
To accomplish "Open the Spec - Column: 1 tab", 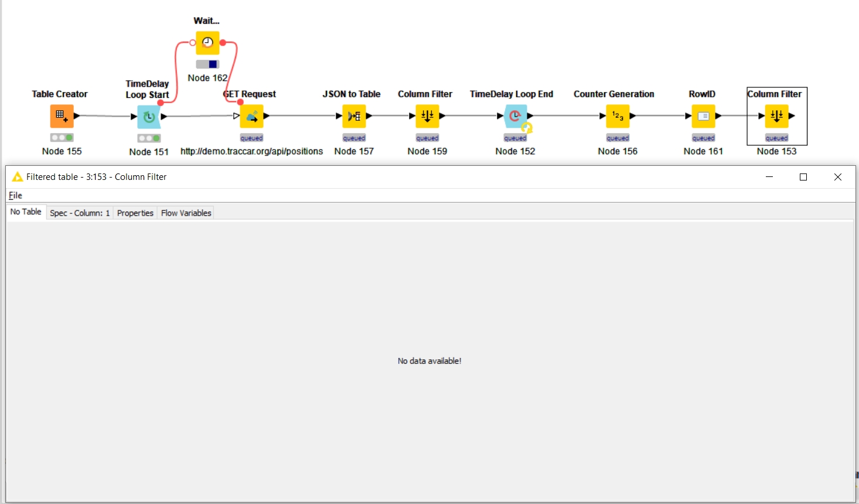I will point(80,213).
